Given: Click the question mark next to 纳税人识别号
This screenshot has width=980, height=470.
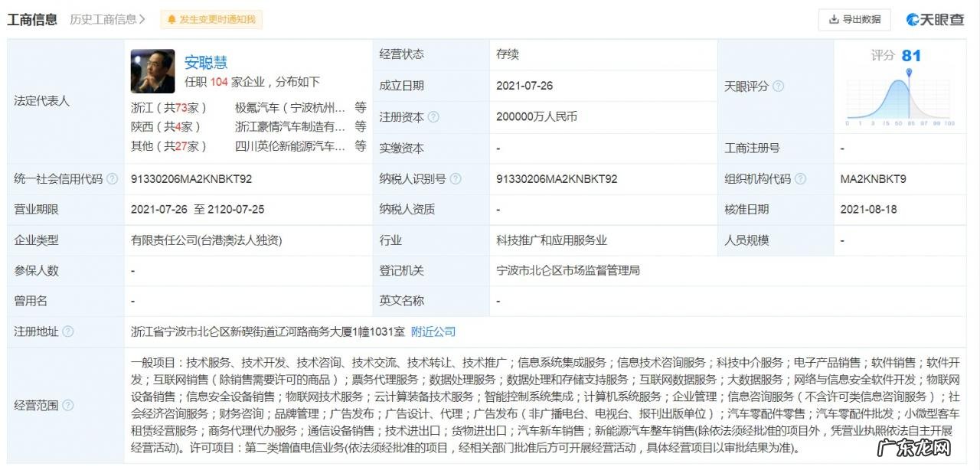Looking at the screenshot, I should pyautogui.click(x=456, y=178).
